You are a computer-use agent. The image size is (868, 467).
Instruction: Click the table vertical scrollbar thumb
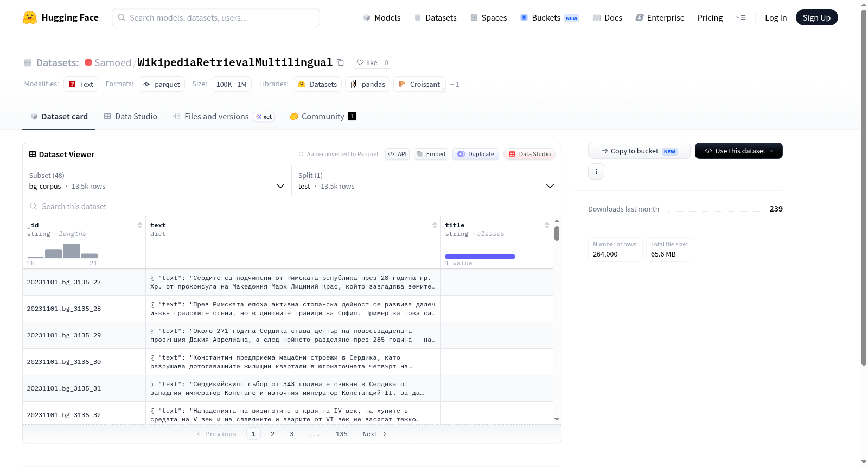[x=557, y=233]
